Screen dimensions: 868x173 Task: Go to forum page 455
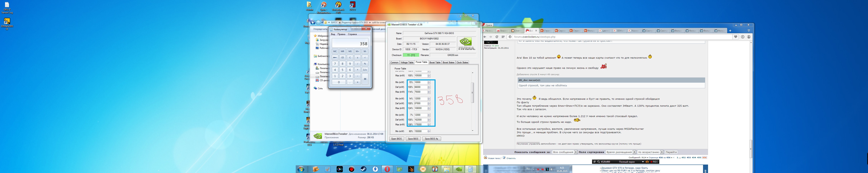[x=699, y=157]
